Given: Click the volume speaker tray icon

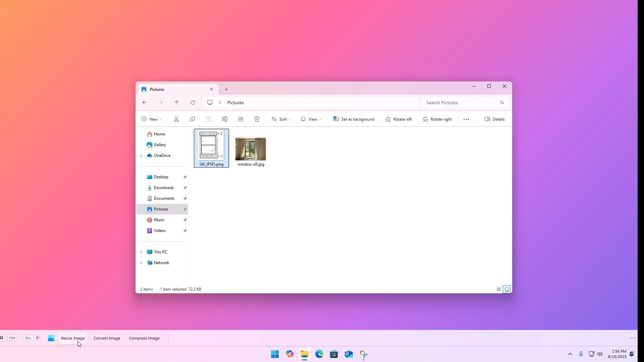Looking at the screenshot, I should [x=600, y=354].
